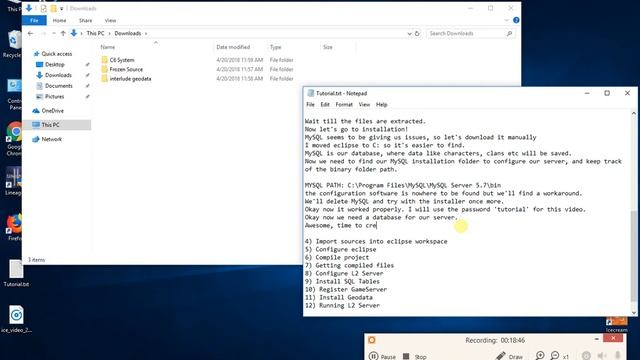
Task: Open Documents in navigation pane
Action: [x=58, y=86]
